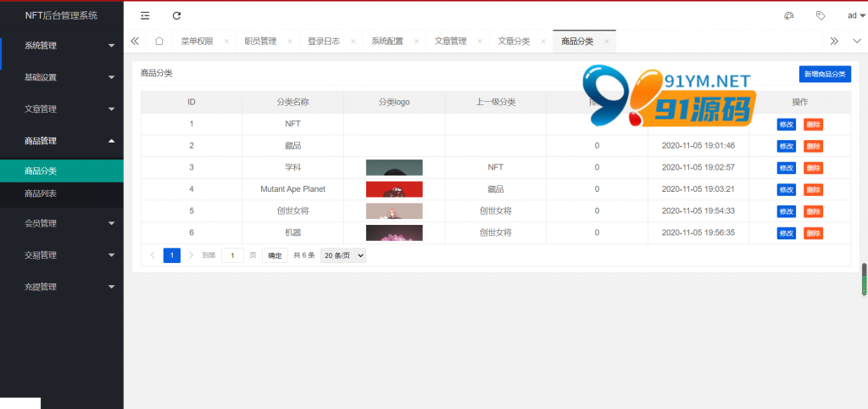Close the 菜单权限 tab
This screenshot has height=409, width=868.
coord(226,42)
